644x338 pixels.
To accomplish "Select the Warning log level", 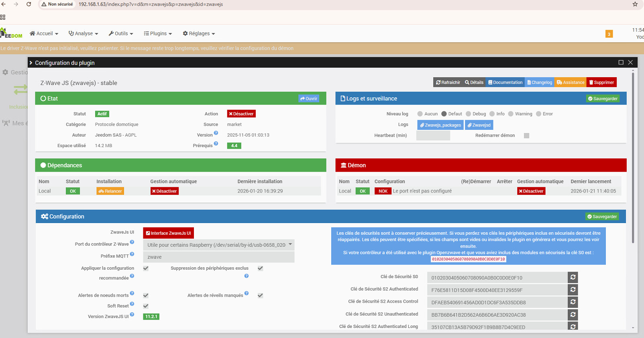I will (511, 114).
